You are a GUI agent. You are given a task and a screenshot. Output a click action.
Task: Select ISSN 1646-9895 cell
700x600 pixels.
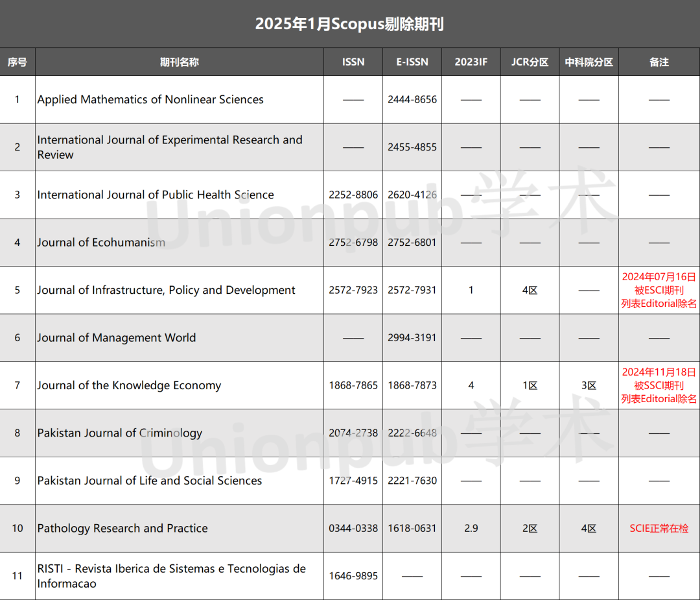[x=353, y=576]
